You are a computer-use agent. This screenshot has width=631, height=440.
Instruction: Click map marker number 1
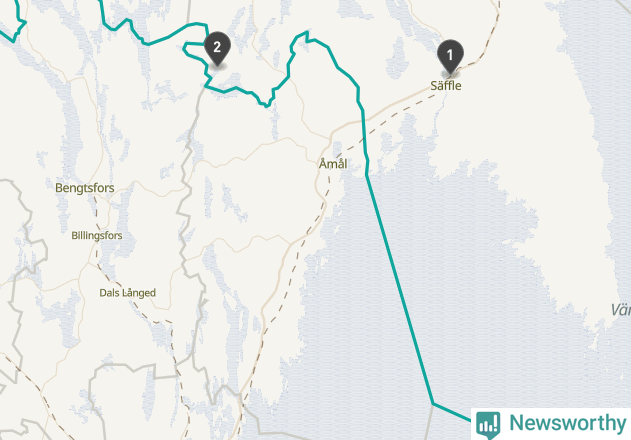450,56
